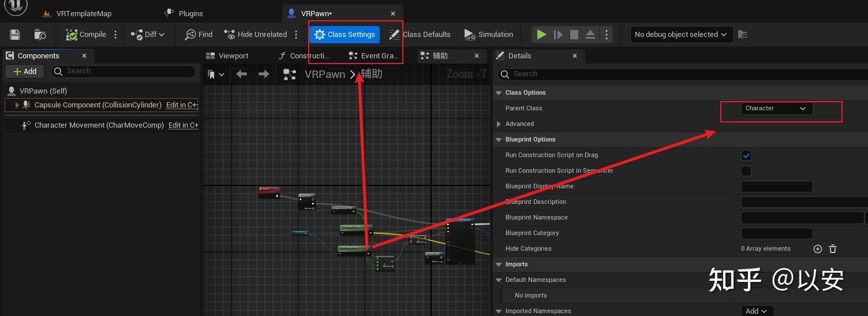Toggle Hide Unrelated nodes
The image size is (868, 316).
255,35
